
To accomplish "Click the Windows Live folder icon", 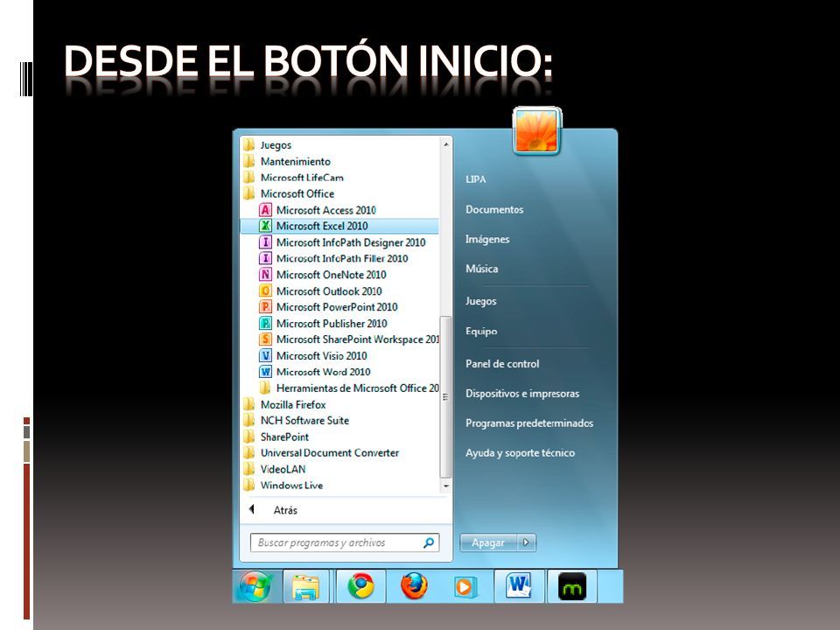I will click(x=249, y=486).
